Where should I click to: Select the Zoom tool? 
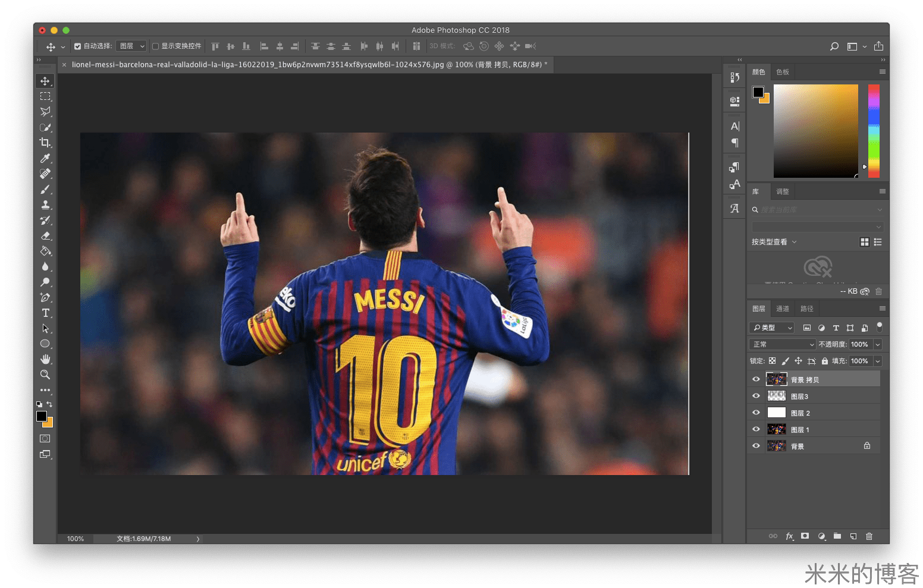click(45, 375)
